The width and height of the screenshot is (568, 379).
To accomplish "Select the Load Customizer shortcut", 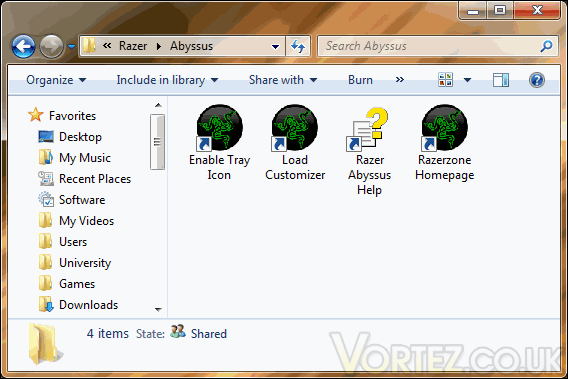I will tap(295, 143).
